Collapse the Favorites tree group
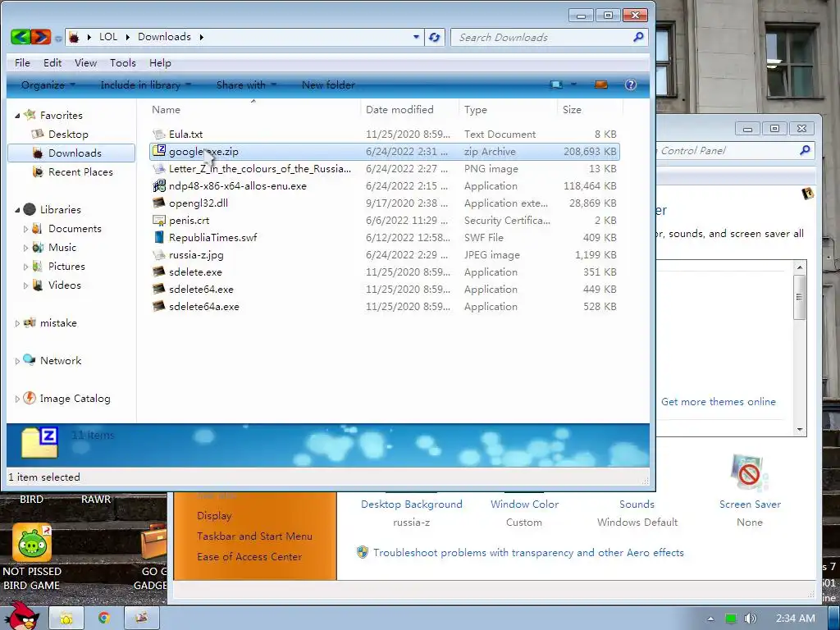Viewport: 840px width, 630px height. tap(17, 116)
